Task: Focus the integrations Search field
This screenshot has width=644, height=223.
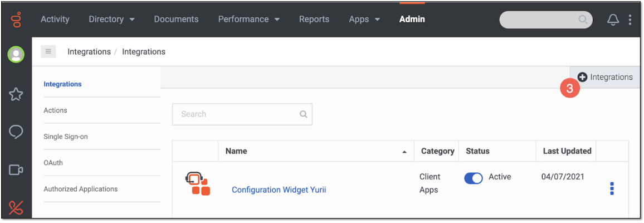Action: 242,114
